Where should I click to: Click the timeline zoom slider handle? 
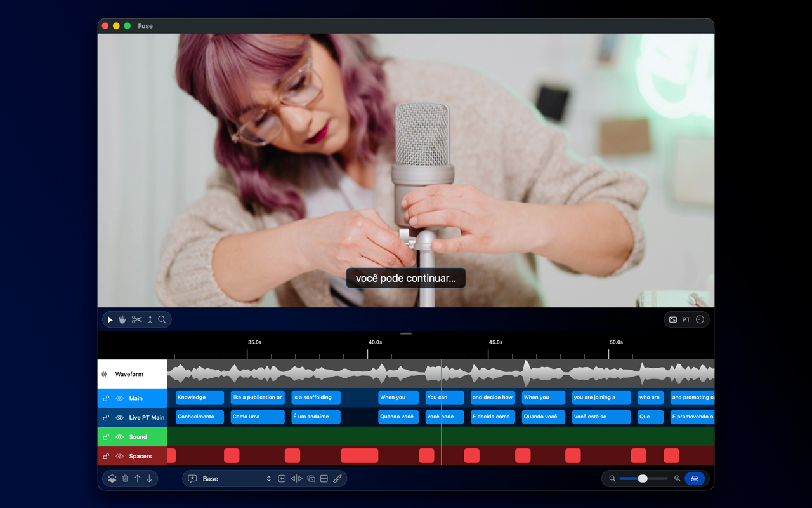pos(643,479)
